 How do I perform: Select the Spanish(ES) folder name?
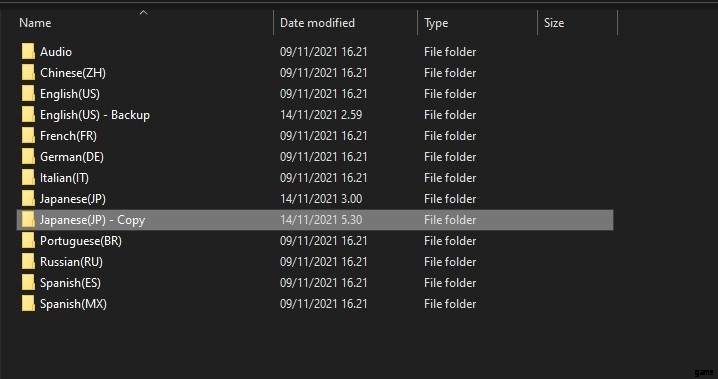pos(71,283)
